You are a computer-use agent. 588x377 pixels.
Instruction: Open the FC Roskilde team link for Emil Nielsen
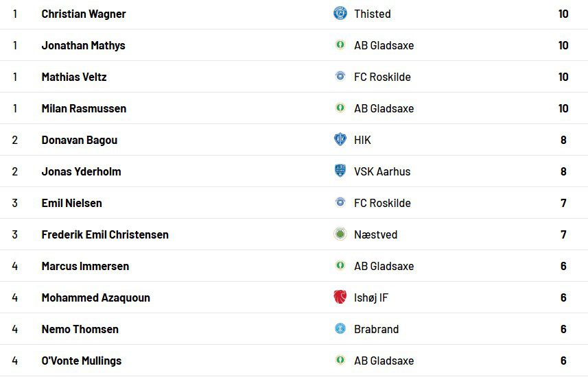click(382, 203)
